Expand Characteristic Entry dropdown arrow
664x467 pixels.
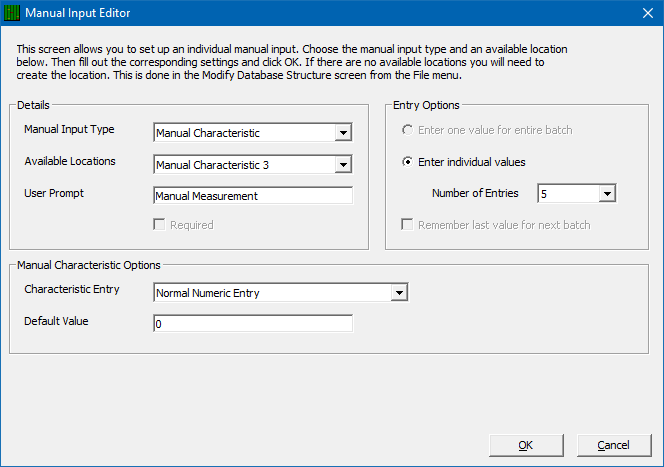(x=399, y=293)
